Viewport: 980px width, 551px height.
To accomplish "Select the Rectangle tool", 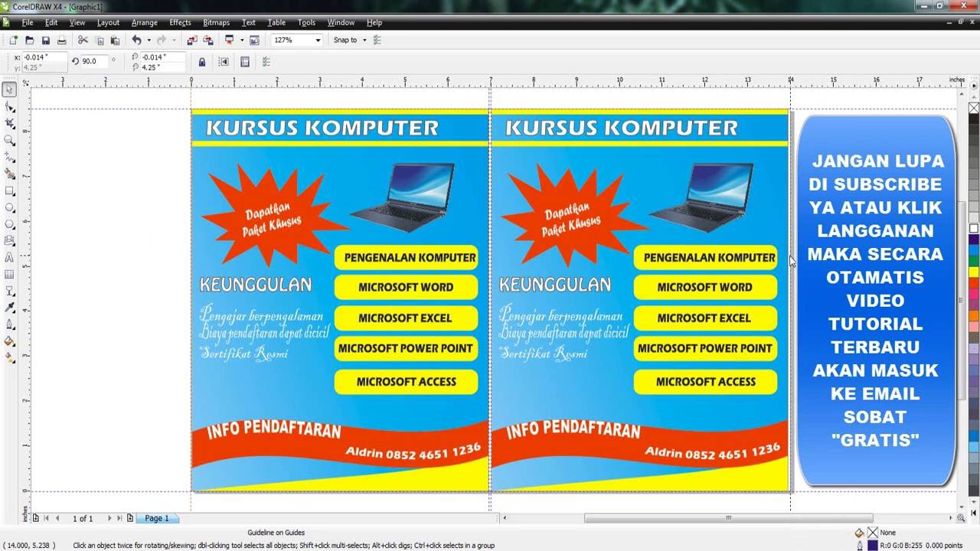I will click(9, 191).
